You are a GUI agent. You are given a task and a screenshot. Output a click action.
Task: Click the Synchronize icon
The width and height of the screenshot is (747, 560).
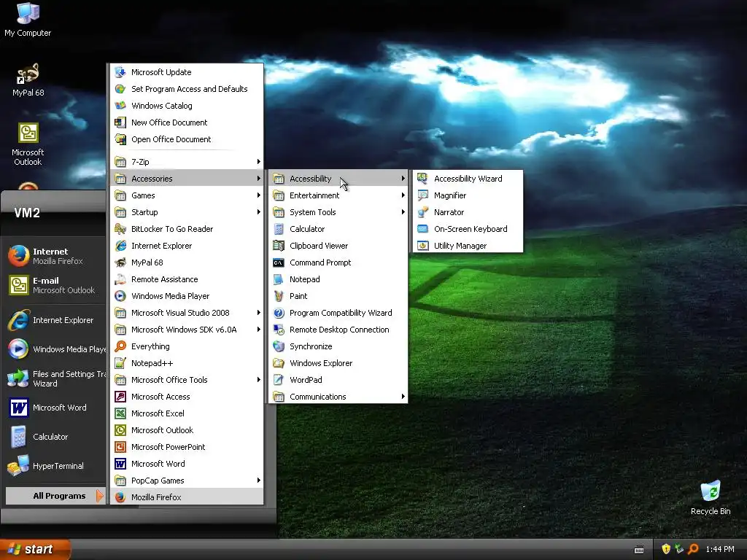click(279, 346)
